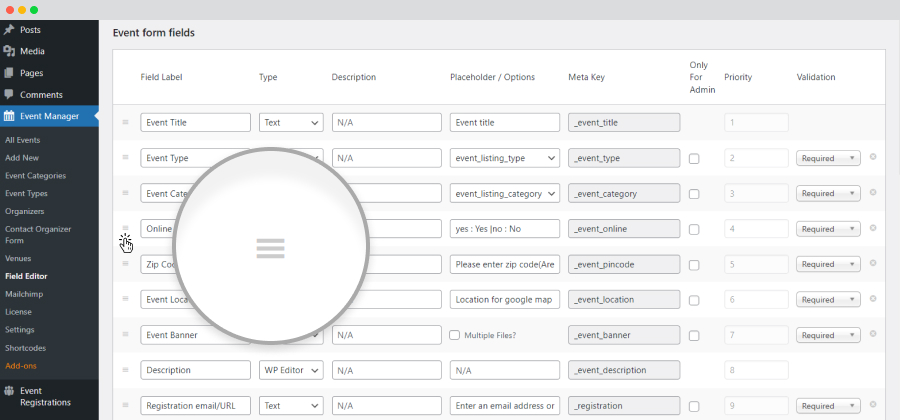Open the event_listing_category options dropdown

[x=505, y=194]
